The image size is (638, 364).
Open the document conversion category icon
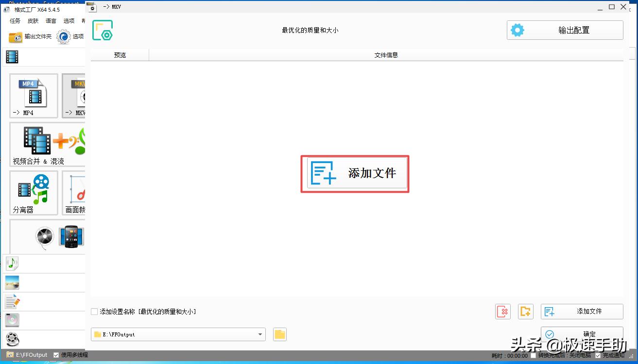(x=12, y=301)
